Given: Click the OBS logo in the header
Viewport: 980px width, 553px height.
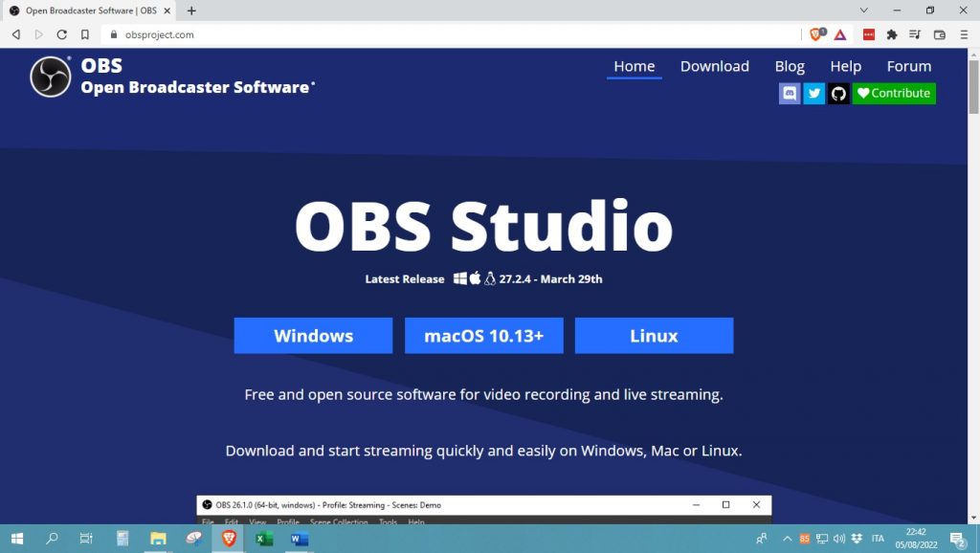Looking at the screenshot, I should click(49, 76).
